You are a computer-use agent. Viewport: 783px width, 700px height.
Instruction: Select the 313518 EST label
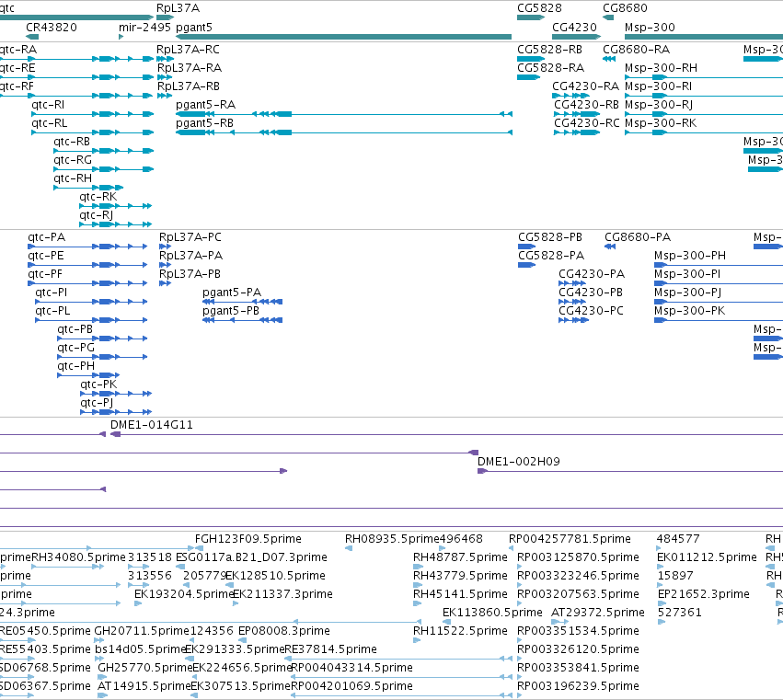150,557
